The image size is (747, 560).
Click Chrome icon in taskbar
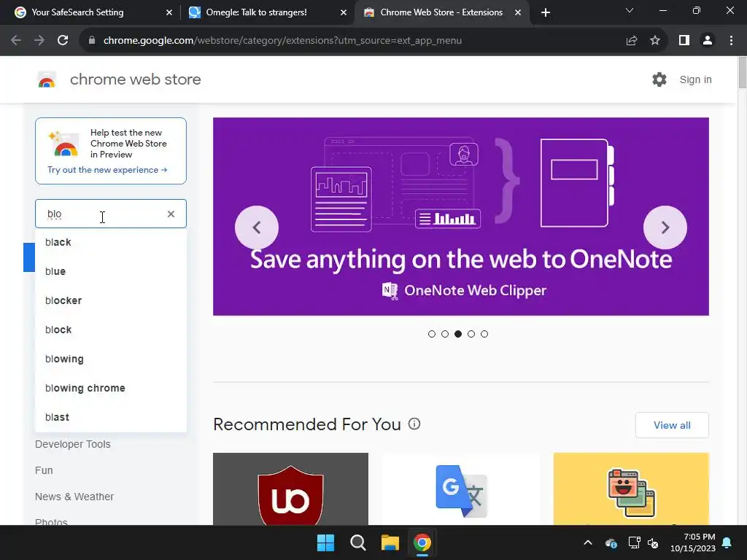pyautogui.click(x=422, y=542)
